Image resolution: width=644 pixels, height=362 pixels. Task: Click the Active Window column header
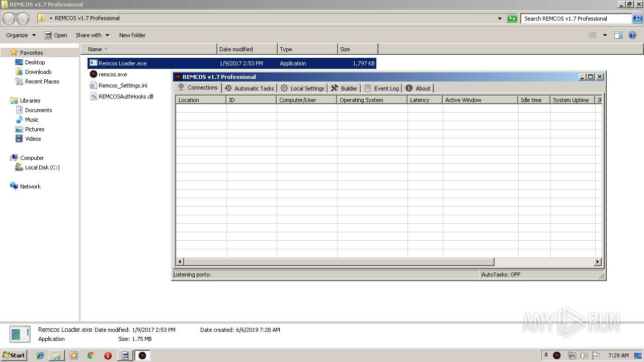480,100
